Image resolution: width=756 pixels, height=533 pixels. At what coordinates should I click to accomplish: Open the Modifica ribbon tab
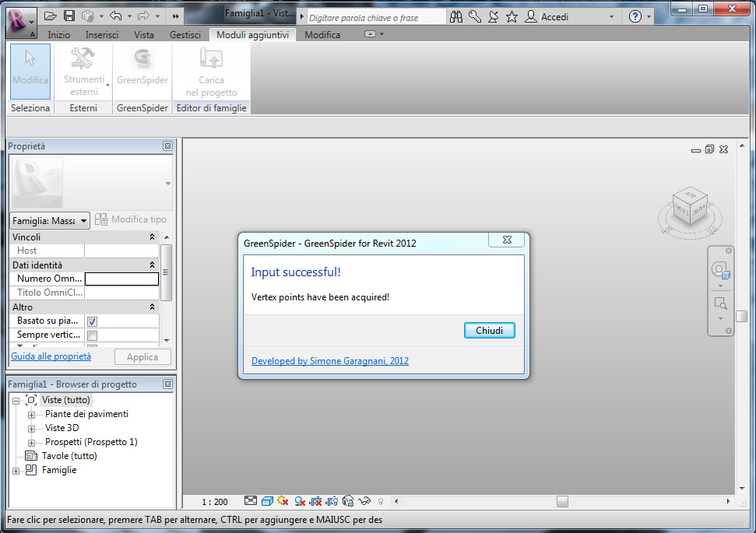pyautogui.click(x=322, y=35)
